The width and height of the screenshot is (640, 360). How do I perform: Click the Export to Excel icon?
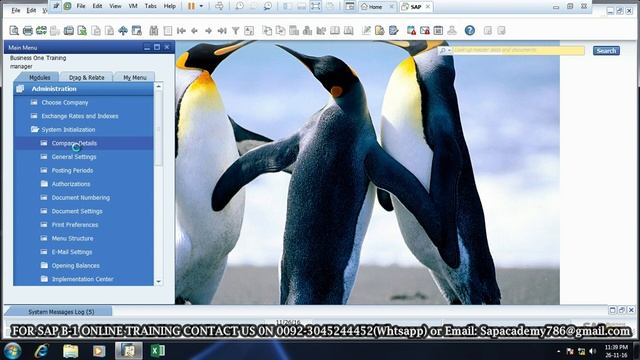tap(82, 31)
